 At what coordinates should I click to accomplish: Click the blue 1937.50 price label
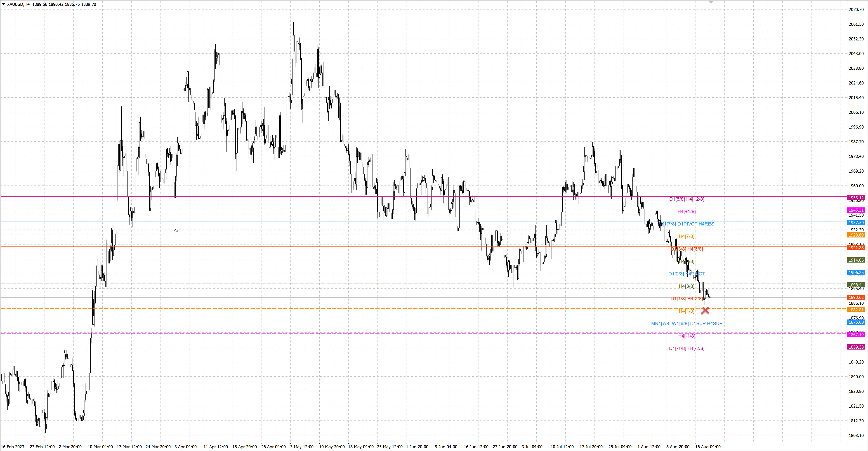(x=856, y=223)
